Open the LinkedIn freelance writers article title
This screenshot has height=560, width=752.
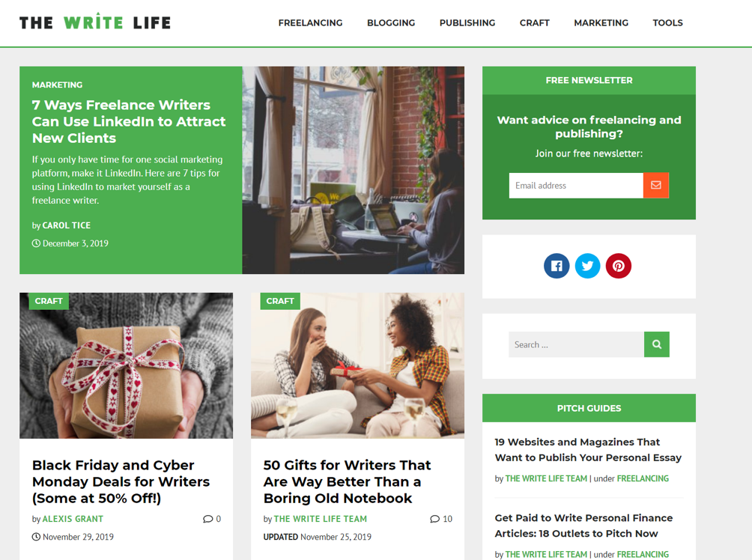point(129,121)
